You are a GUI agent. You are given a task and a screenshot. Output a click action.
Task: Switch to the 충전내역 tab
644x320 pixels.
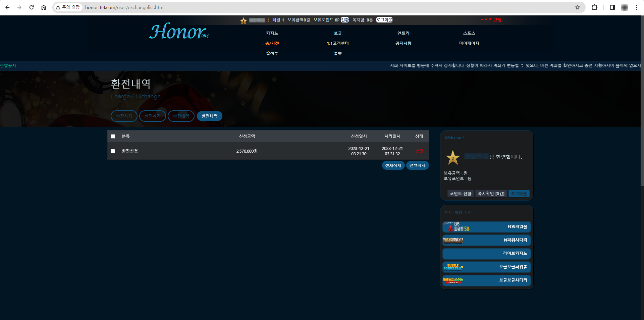[181, 116]
